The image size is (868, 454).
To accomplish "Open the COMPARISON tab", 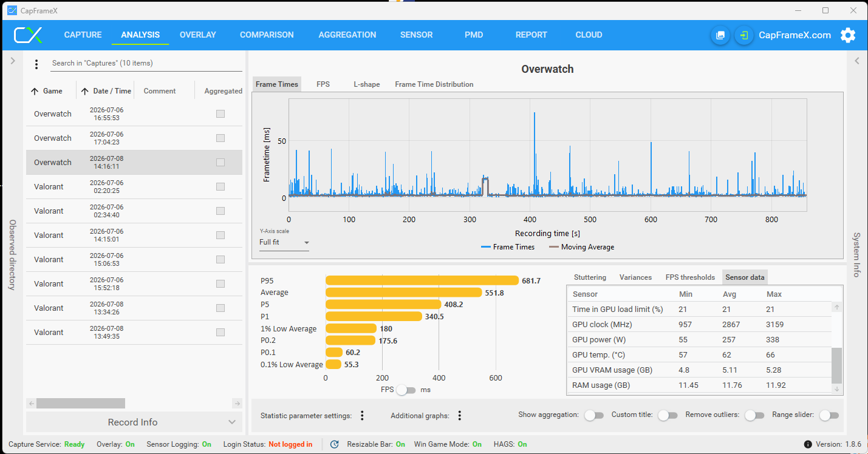I will (267, 35).
